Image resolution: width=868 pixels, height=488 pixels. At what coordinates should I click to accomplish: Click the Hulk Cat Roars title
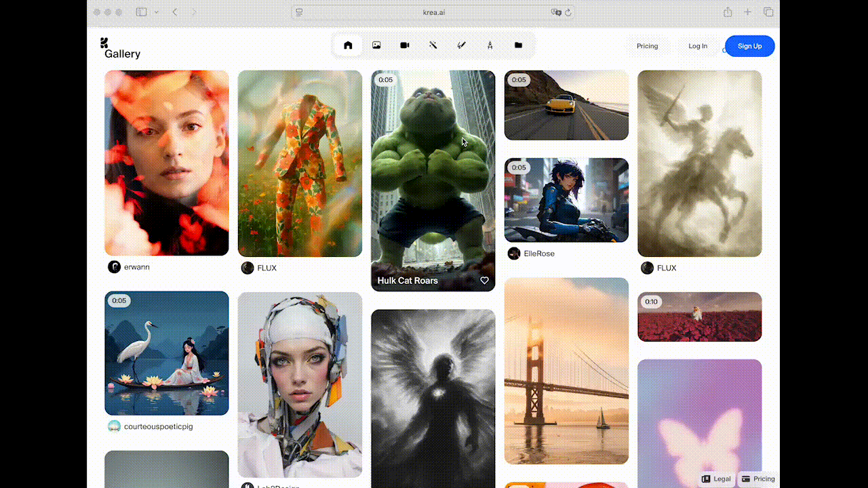408,281
